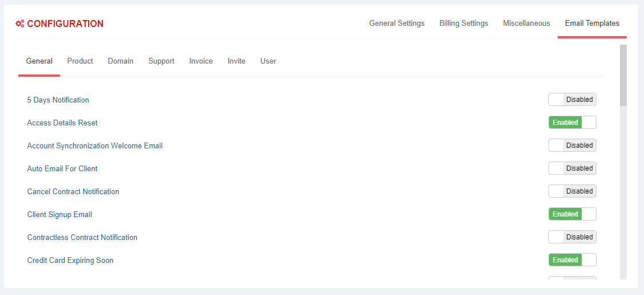Open Cancel Contract Notification template

click(x=73, y=192)
